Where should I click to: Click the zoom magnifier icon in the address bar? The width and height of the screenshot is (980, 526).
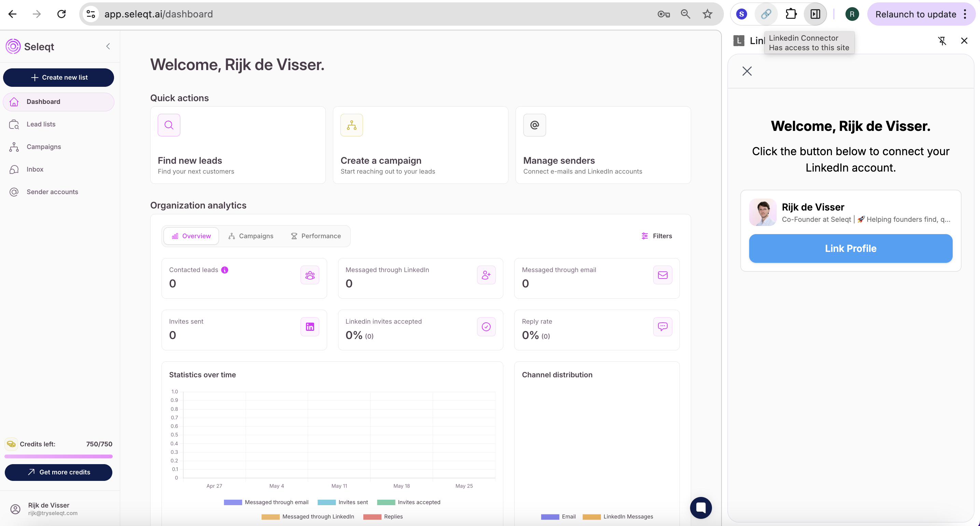(x=686, y=14)
